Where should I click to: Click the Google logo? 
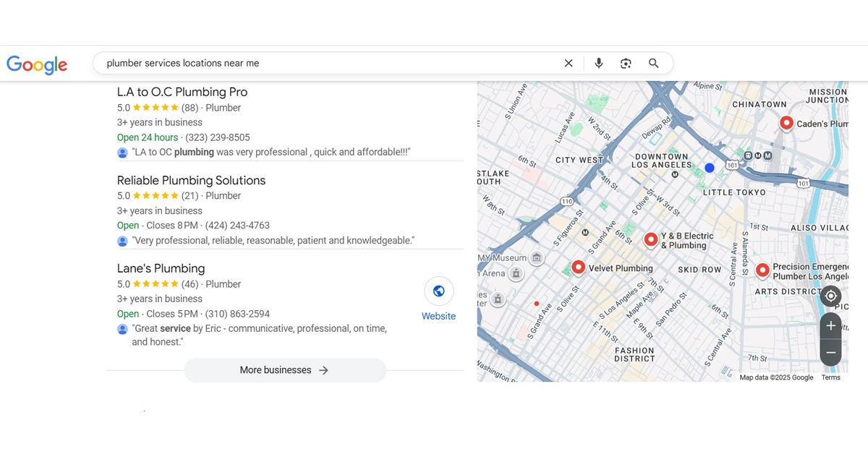pos(37,64)
